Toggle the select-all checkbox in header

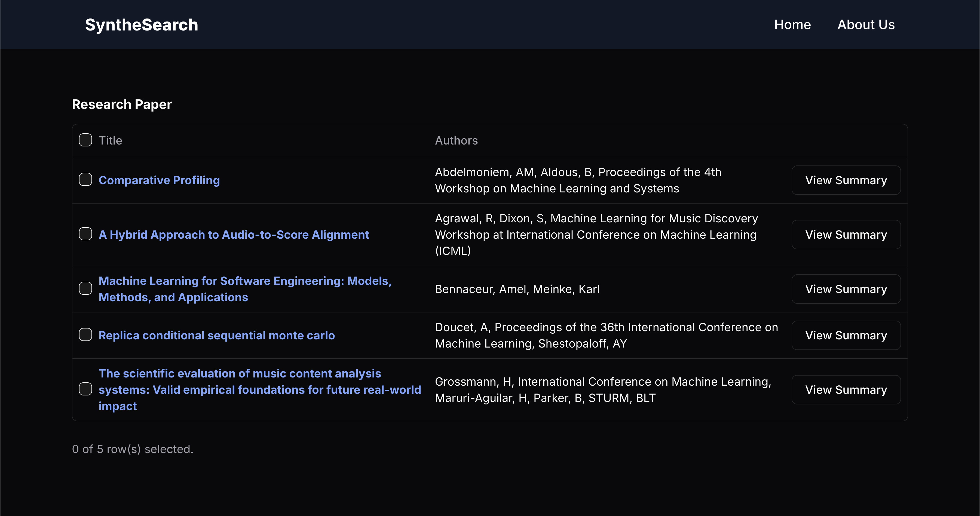[85, 140]
